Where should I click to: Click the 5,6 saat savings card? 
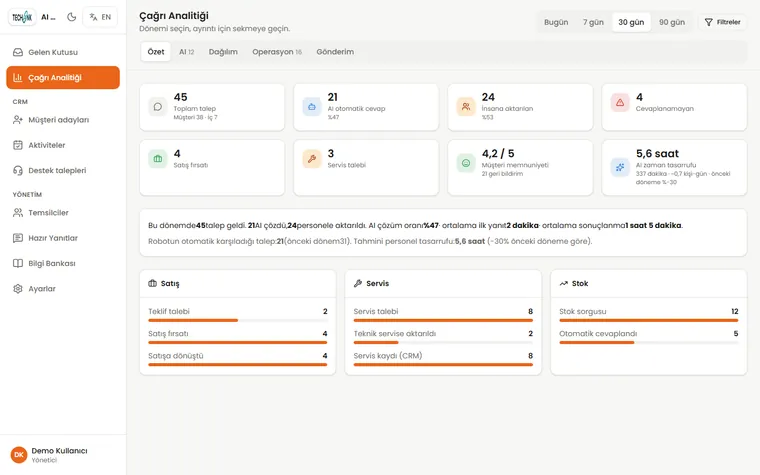point(674,167)
